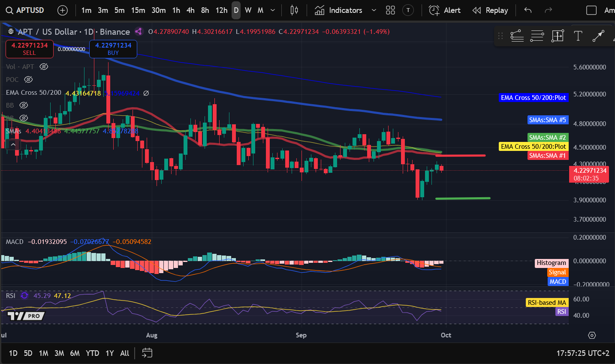Viewport: 615px width, 364px height.
Task: Click the SMAs:SMA #2 price label
Action: pyautogui.click(x=548, y=138)
